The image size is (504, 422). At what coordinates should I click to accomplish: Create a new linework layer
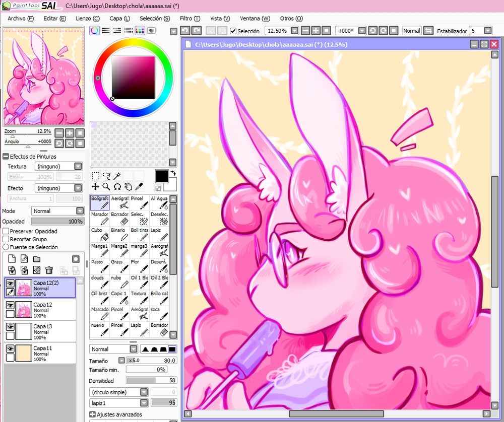pos(24,259)
